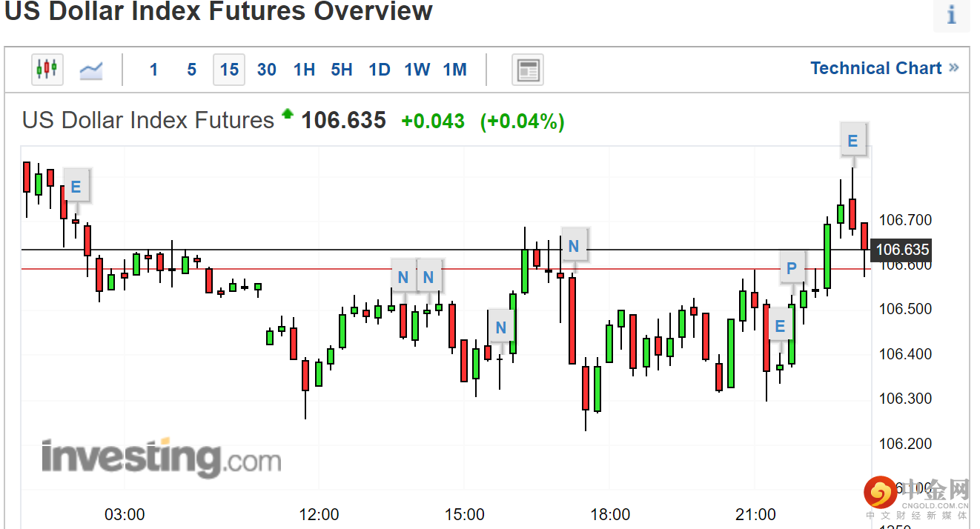This screenshot has width=980, height=529.
Task: Select the 5-minute timeframe
Action: click(191, 70)
